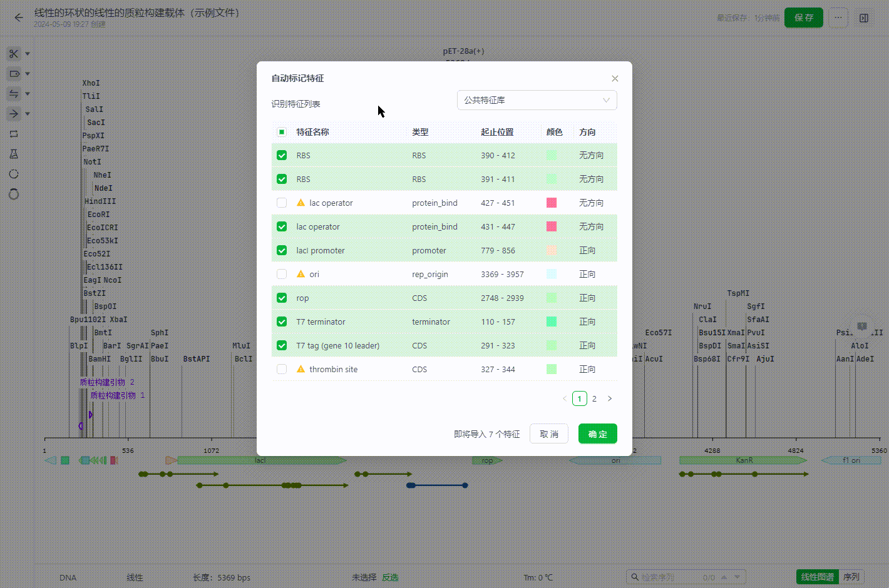Click the warning icon beside thrombin site

pos(301,369)
